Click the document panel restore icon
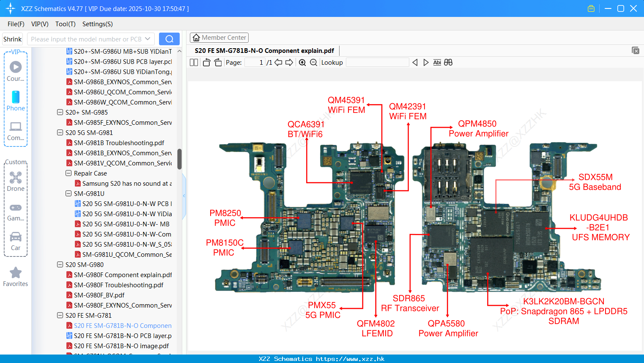 [636, 50]
